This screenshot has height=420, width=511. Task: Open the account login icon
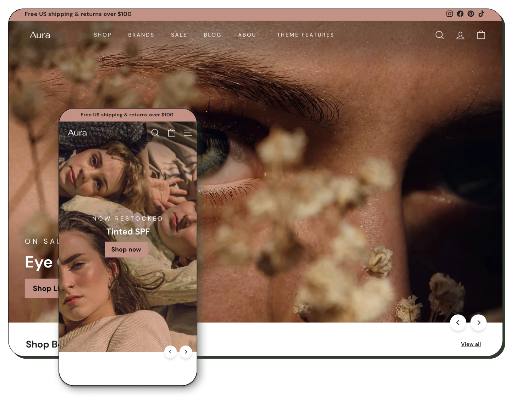pos(460,35)
